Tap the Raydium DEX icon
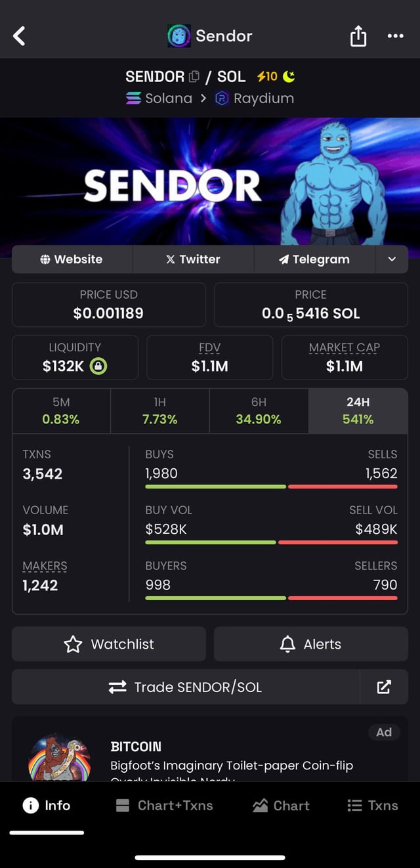Image resolution: width=420 pixels, height=868 pixels. pos(222,98)
